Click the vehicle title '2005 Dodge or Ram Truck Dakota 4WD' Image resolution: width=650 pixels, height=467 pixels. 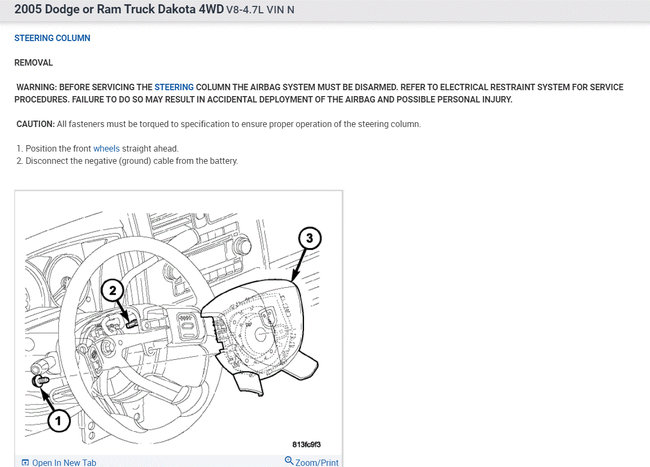click(x=119, y=9)
